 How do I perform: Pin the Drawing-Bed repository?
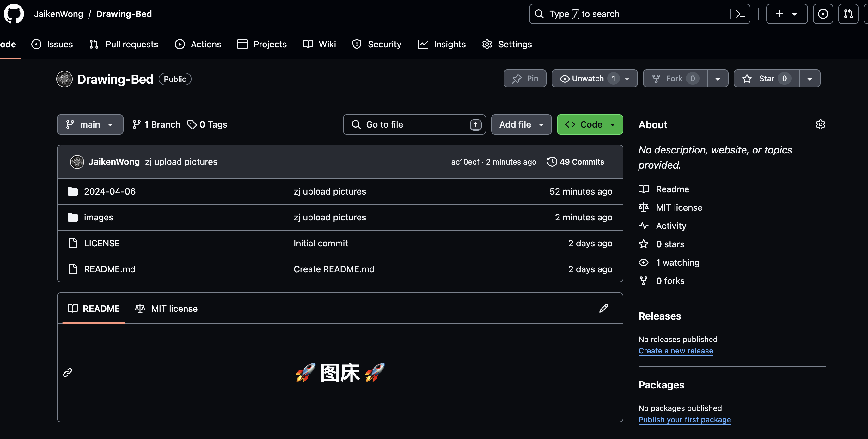click(525, 78)
